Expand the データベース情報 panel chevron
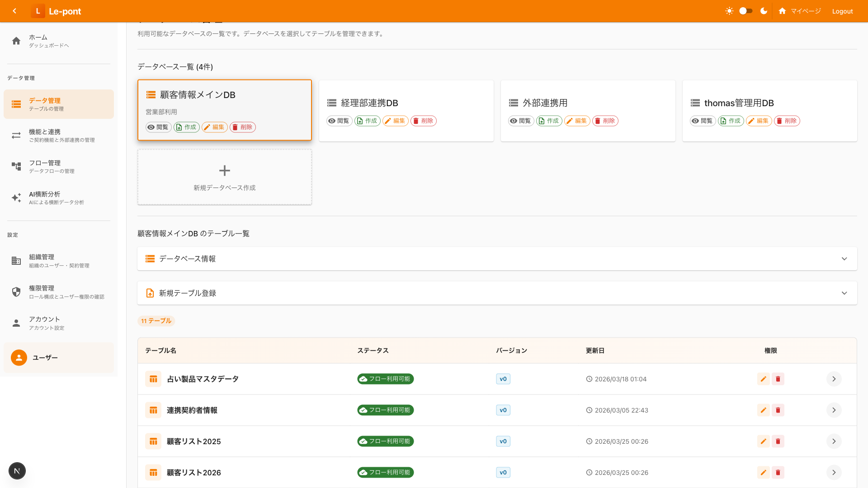Viewport: 868px width, 488px height. [x=844, y=259]
